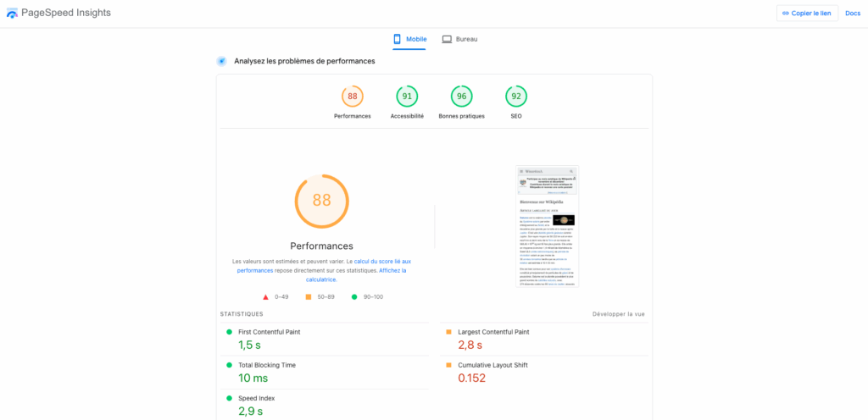This screenshot has height=420, width=868.
Task: Click the Bureau laptop icon
Action: [447, 39]
